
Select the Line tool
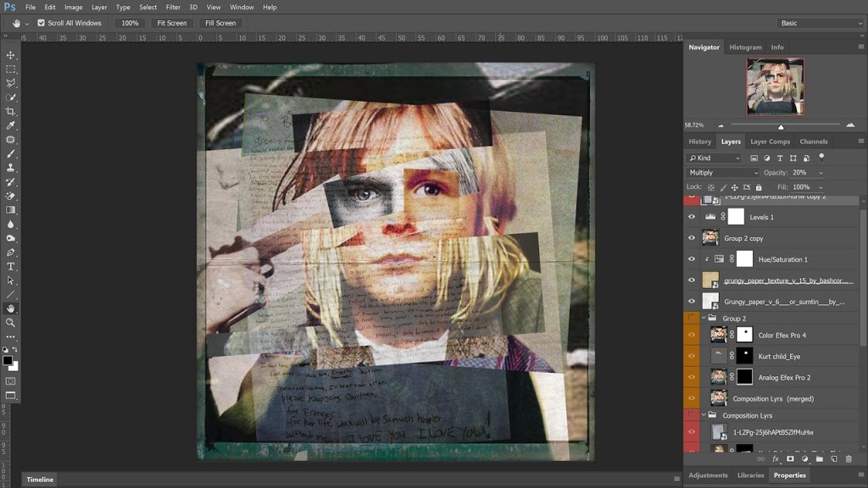pos(10,295)
